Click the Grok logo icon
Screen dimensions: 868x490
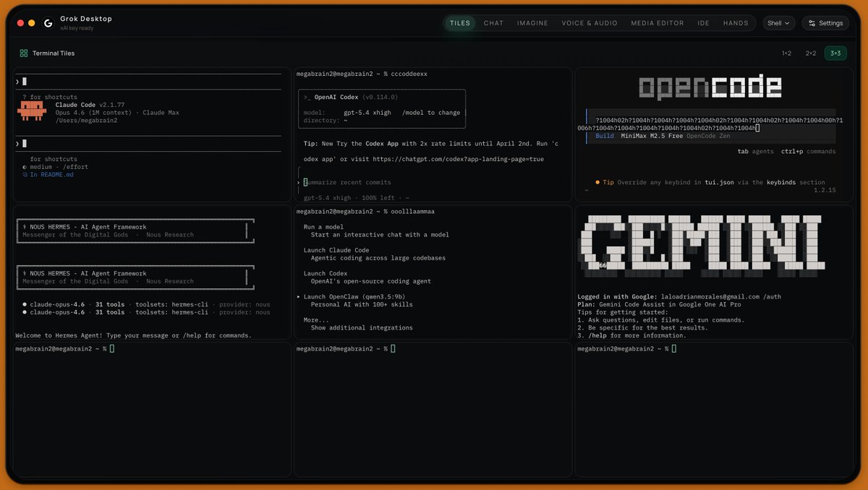tap(48, 23)
